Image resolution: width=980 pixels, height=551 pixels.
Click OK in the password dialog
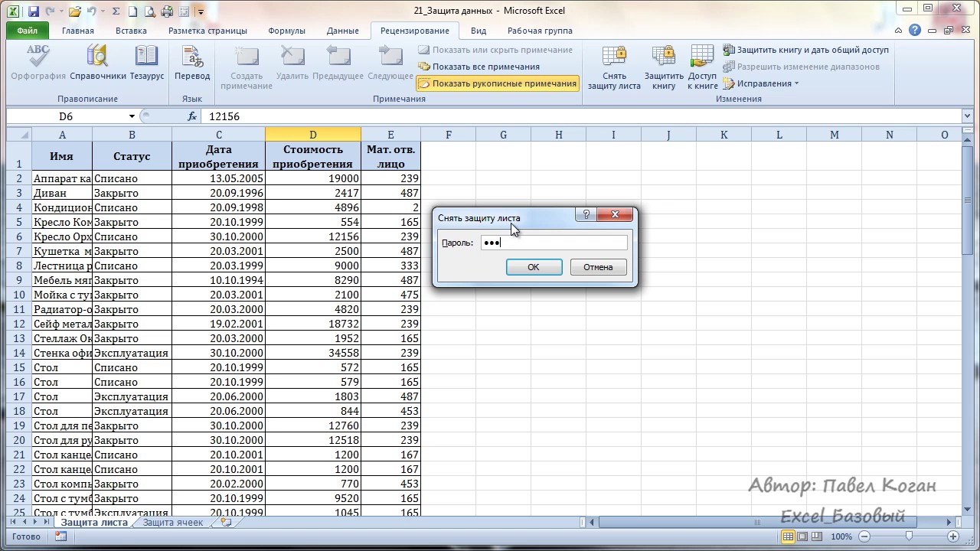point(534,267)
